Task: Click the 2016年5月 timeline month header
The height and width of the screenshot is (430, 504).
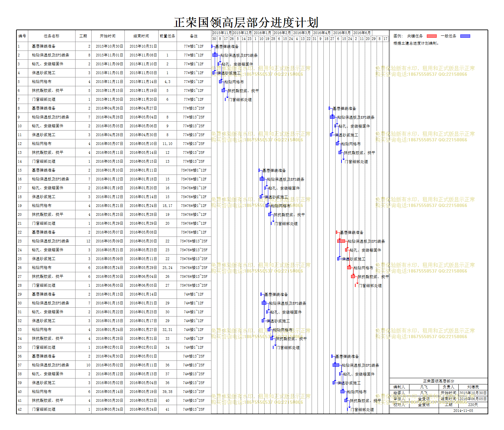Action: [x=342, y=33]
